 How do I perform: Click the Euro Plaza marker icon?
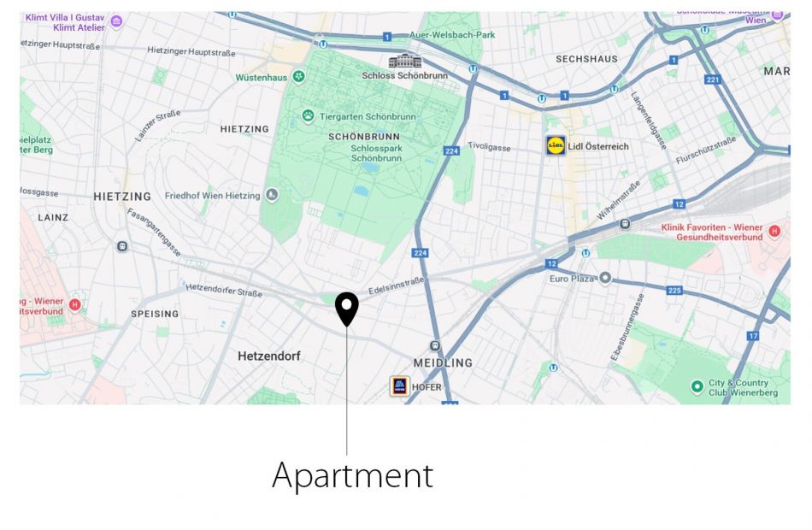[605, 278]
